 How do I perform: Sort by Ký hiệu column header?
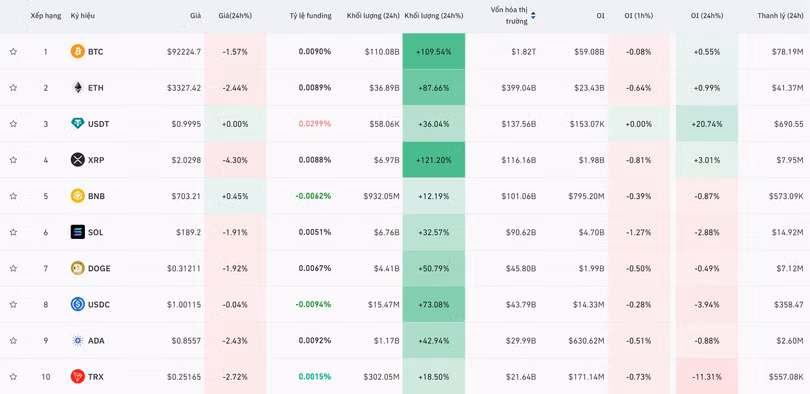click(83, 16)
